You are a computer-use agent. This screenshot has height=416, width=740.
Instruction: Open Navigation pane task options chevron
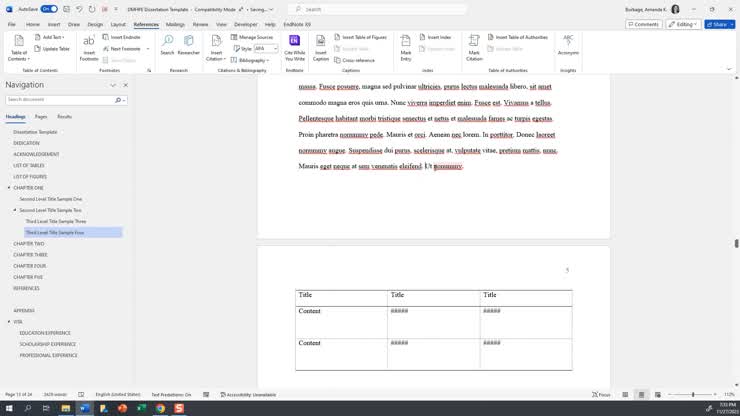pyautogui.click(x=113, y=85)
